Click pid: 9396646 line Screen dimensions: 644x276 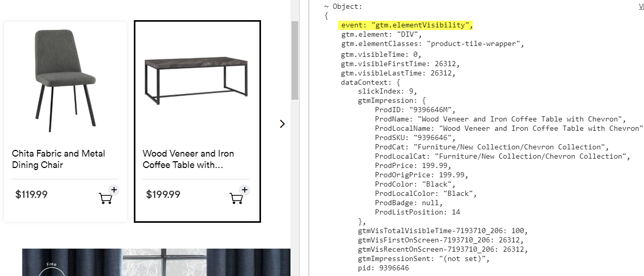point(384,268)
